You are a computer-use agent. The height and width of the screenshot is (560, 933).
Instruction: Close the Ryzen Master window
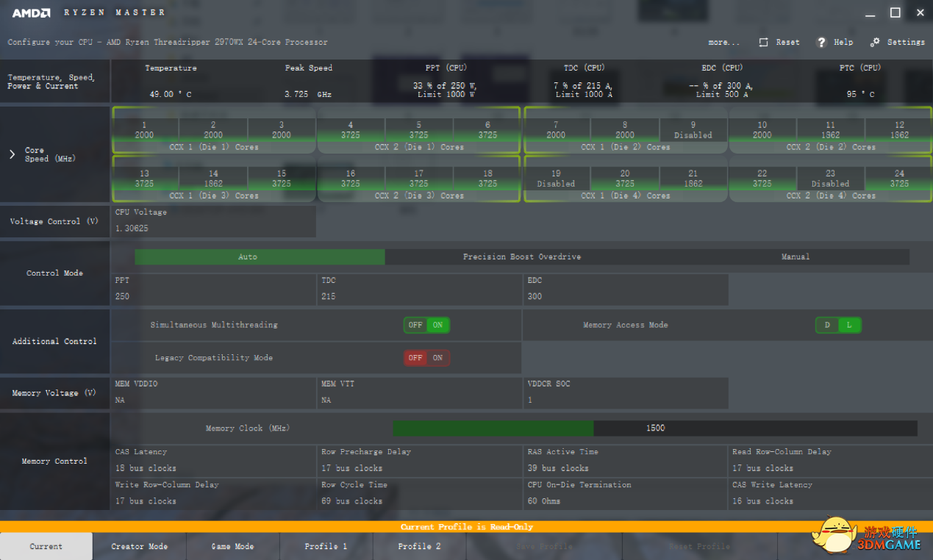(x=920, y=12)
